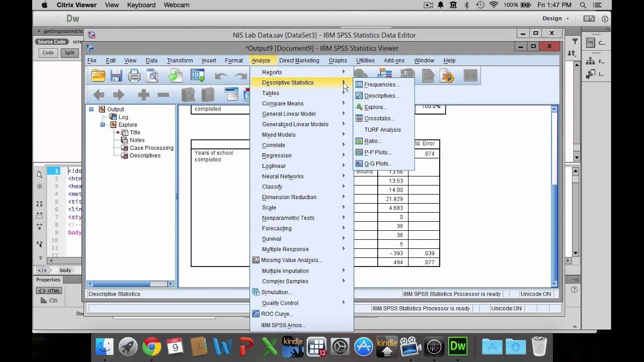Image resolution: width=644 pixels, height=362 pixels.
Task: Click HTML button in Properties panel
Action: coord(49,291)
